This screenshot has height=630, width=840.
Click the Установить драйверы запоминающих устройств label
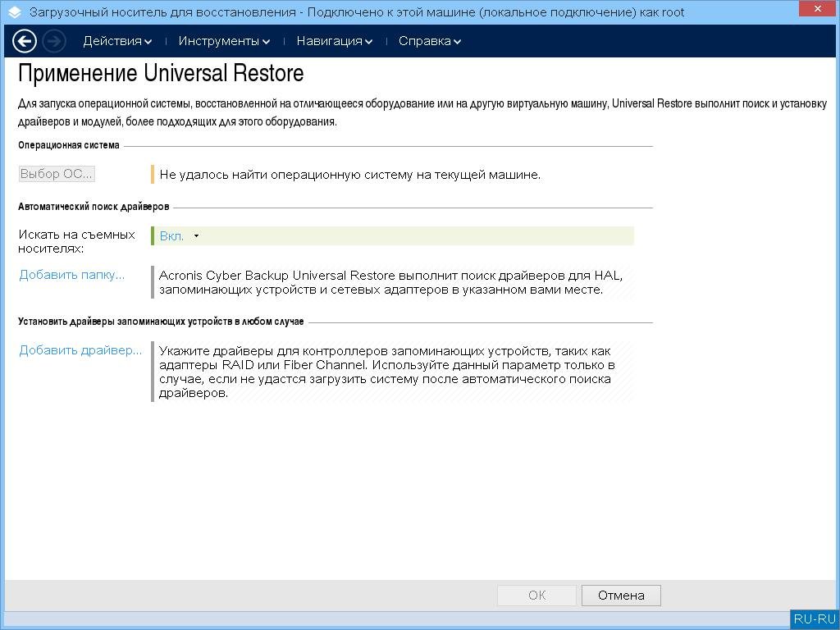pyautogui.click(x=161, y=322)
